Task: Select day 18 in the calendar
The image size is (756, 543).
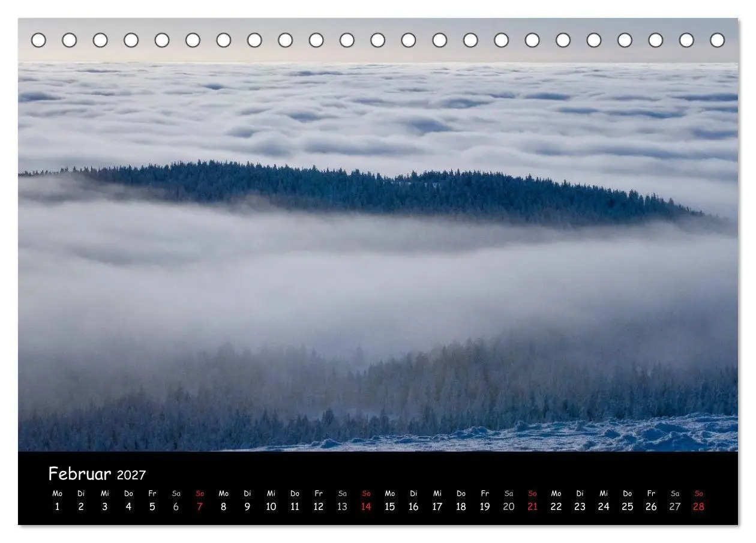Action: point(461,506)
